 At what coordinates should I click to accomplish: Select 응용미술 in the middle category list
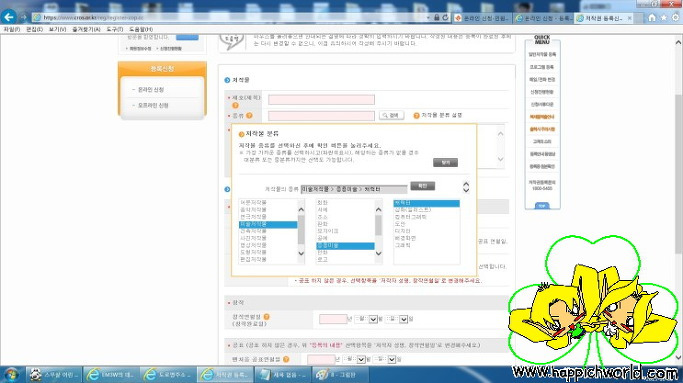click(345, 246)
